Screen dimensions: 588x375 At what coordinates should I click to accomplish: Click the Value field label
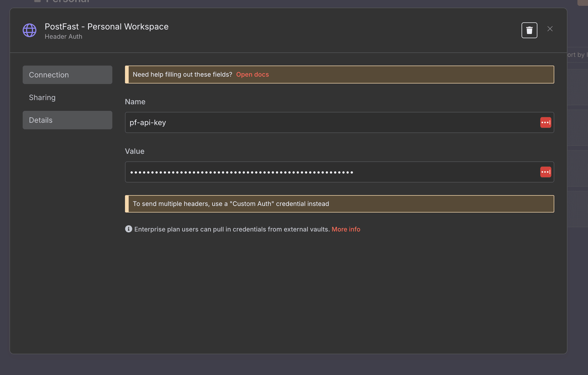coord(134,151)
